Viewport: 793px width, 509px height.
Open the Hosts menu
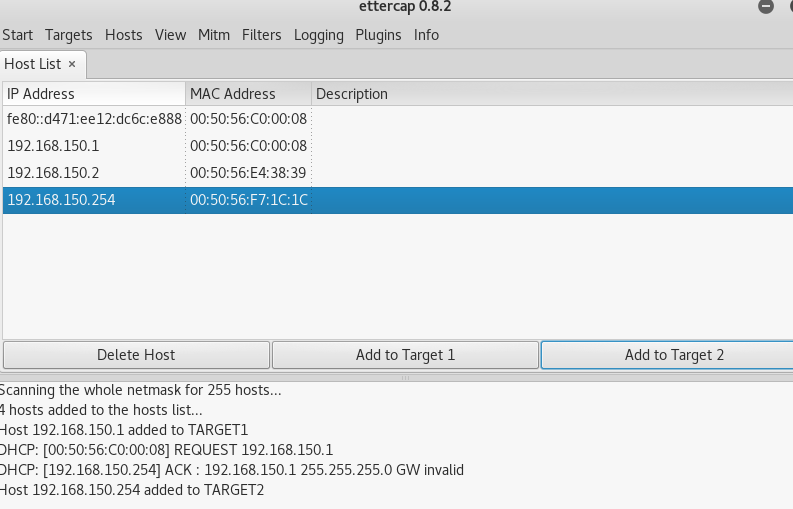coord(124,35)
